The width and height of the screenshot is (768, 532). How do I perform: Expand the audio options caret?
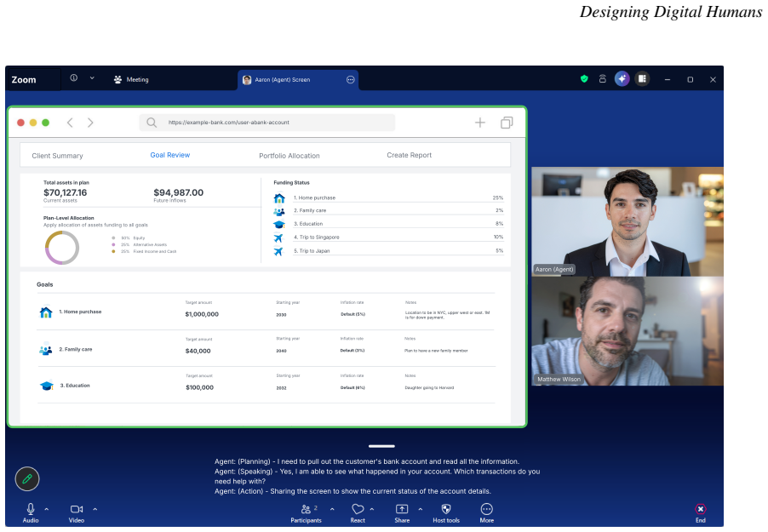(47, 510)
